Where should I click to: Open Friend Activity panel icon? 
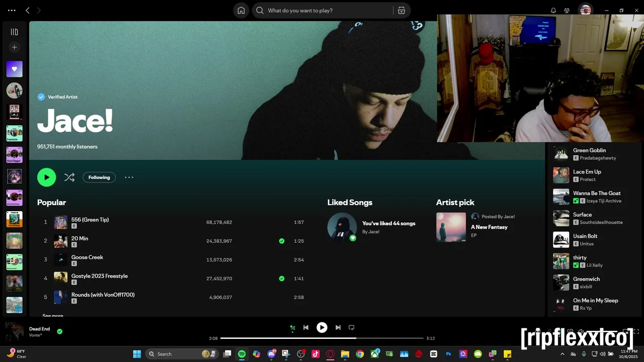(x=567, y=11)
